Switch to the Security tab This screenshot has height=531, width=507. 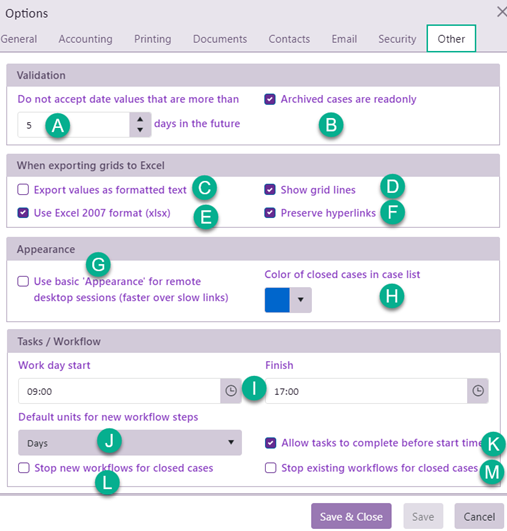(x=397, y=39)
